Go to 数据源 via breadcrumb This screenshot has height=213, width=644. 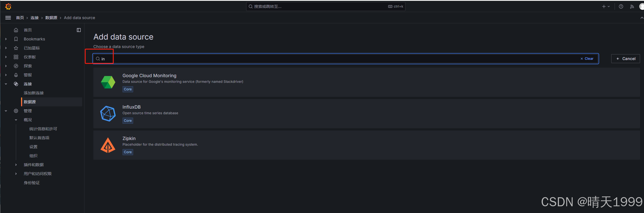(51, 18)
